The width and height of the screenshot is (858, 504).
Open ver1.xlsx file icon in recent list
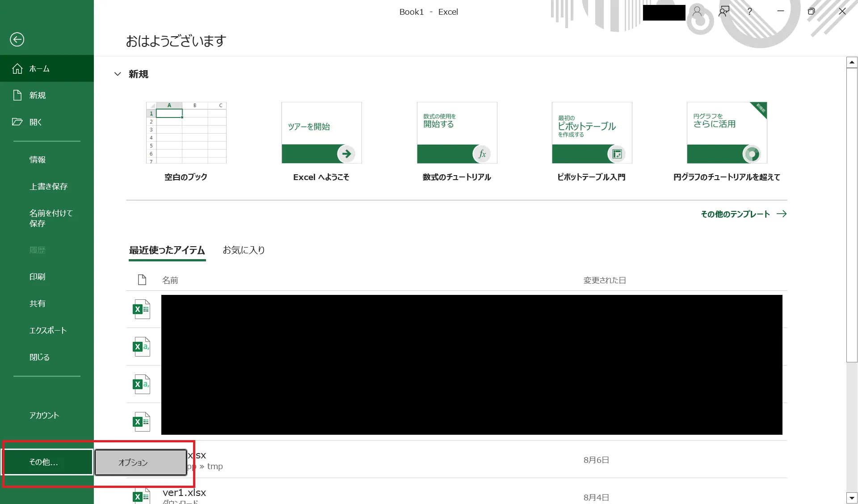141,496
